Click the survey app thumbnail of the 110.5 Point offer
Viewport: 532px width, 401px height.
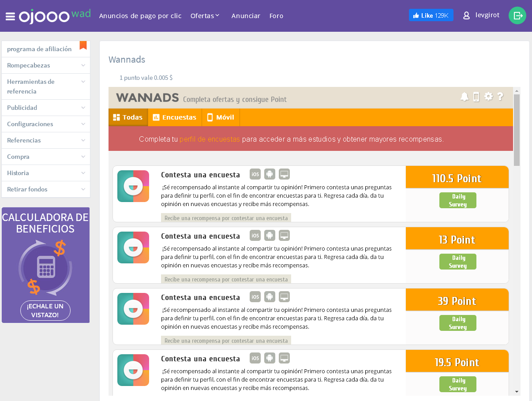[x=133, y=186]
